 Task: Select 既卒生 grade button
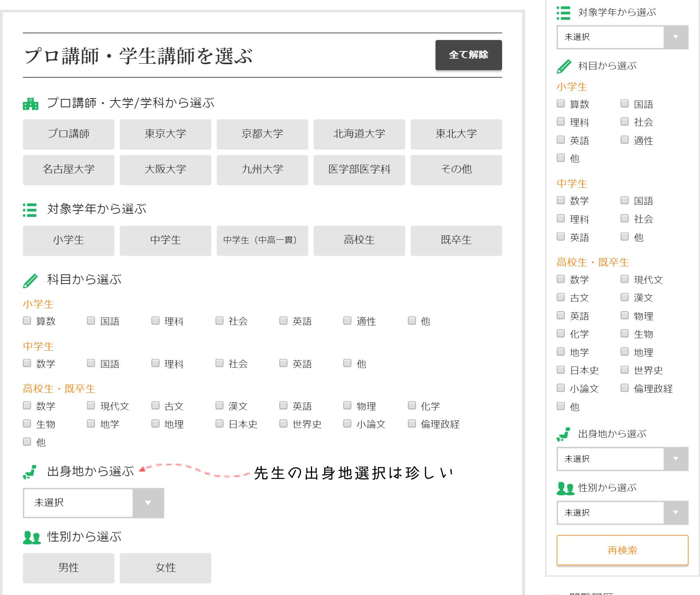[x=457, y=240]
